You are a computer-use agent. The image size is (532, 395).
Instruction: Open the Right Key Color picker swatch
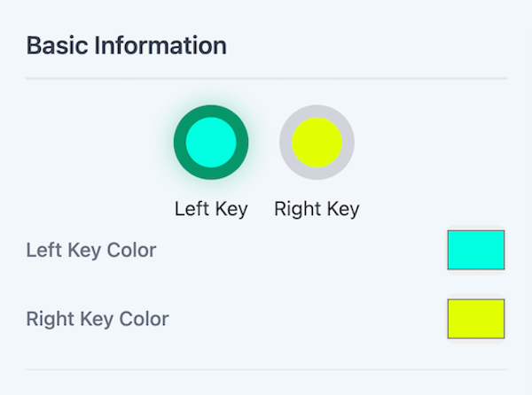475,319
